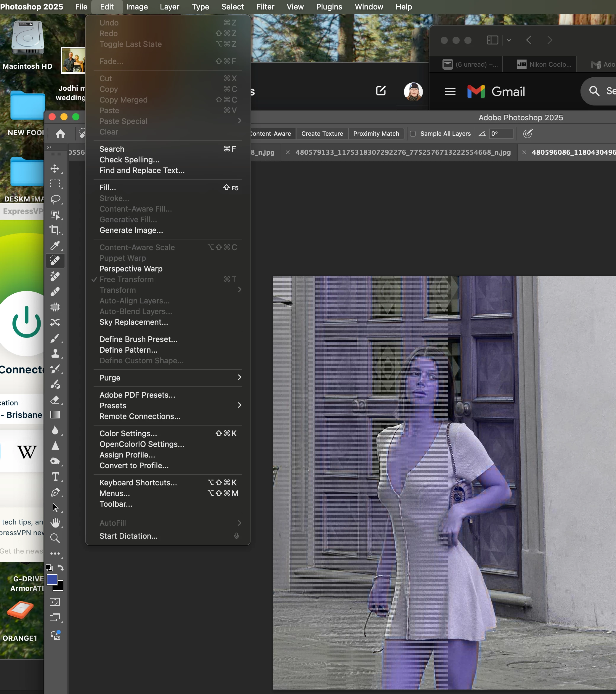The image size is (616, 694).
Task: Toggle Quick Mask mode icon
Action: point(55,602)
